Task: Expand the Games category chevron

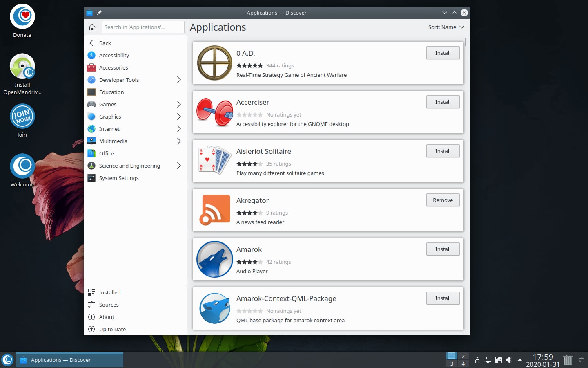Action: [x=179, y=104]
